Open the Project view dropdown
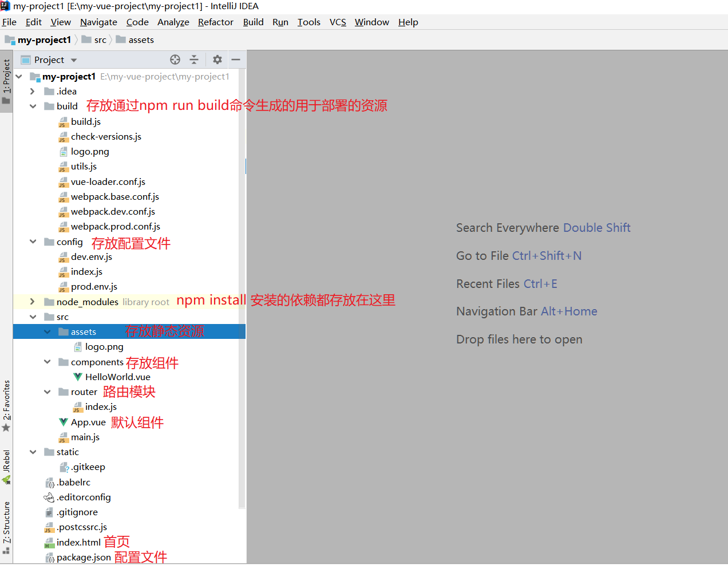The image size is (728, 565). 74,60
